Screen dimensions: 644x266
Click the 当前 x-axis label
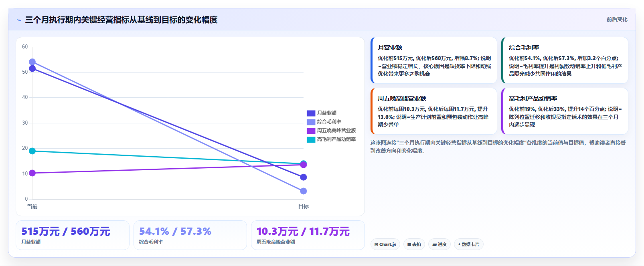click(x=32, y=207)
